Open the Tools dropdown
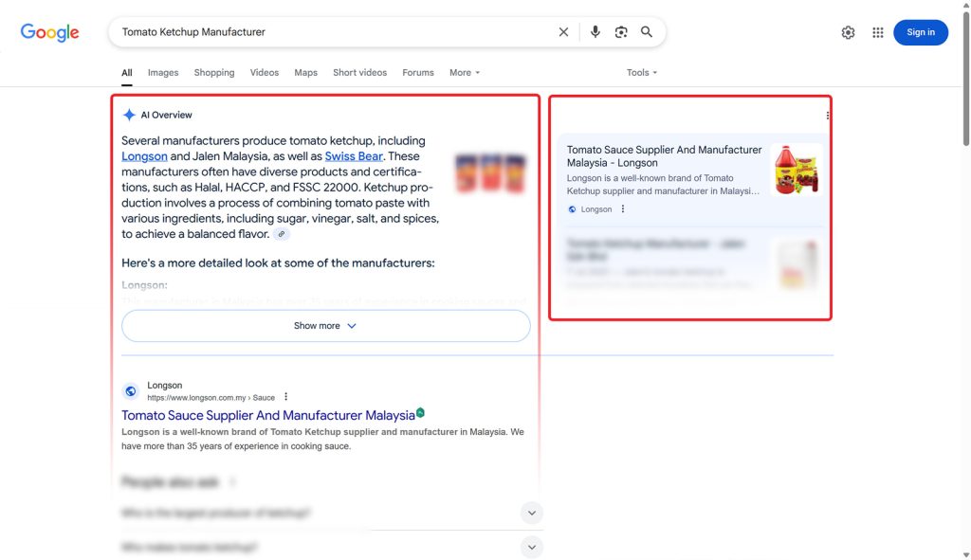 [x=642, y=72]
